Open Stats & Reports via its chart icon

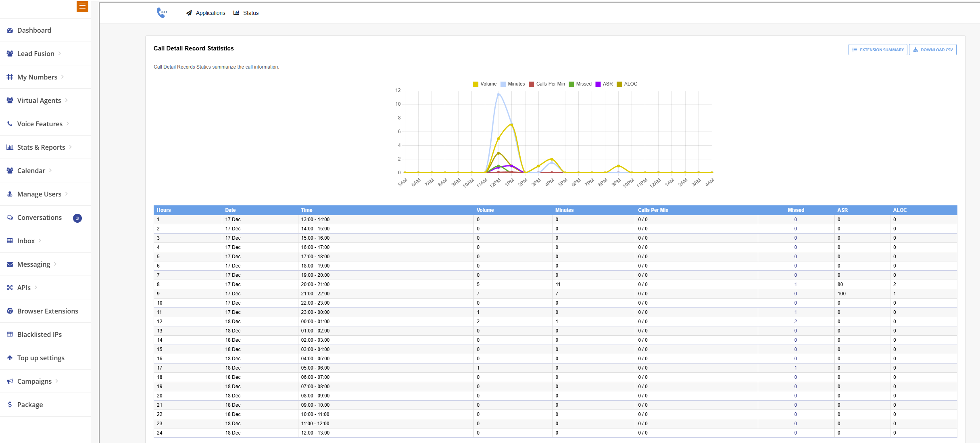10,147
